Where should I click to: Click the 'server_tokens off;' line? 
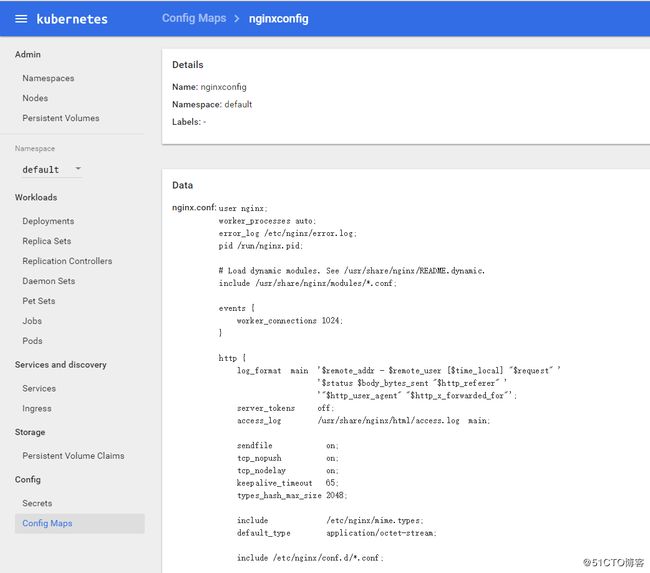pos(285,408)
